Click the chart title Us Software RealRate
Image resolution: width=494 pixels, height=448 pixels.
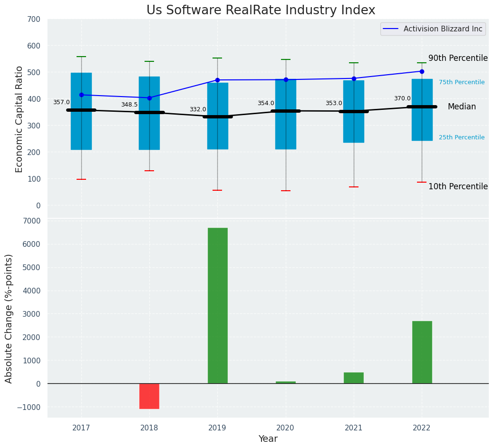coord(261,10)
